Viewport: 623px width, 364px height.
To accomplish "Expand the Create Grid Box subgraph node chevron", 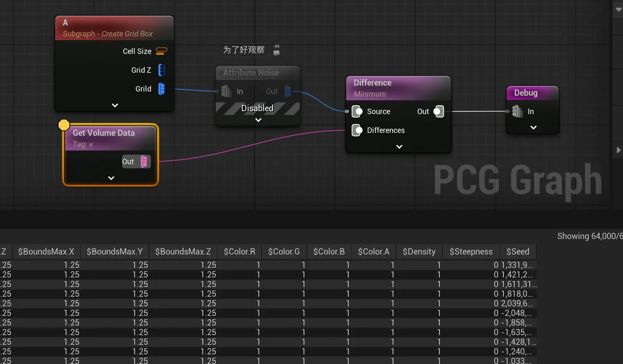I will pos(115,105).
